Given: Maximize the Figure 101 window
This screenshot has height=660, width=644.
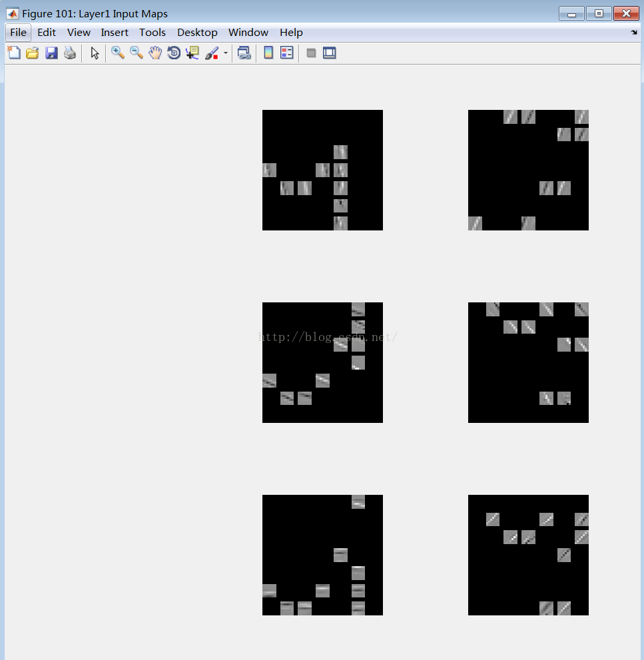Looking at the screenshot, I should click(x=599, y=13).
